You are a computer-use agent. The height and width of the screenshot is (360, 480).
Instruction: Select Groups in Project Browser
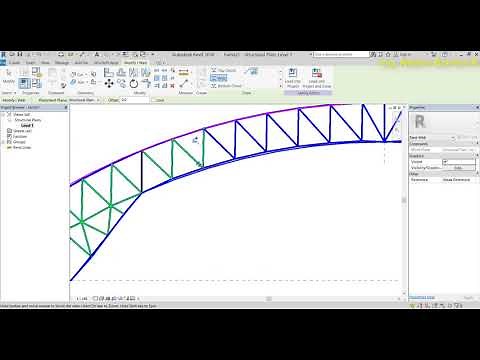(19, 142)
